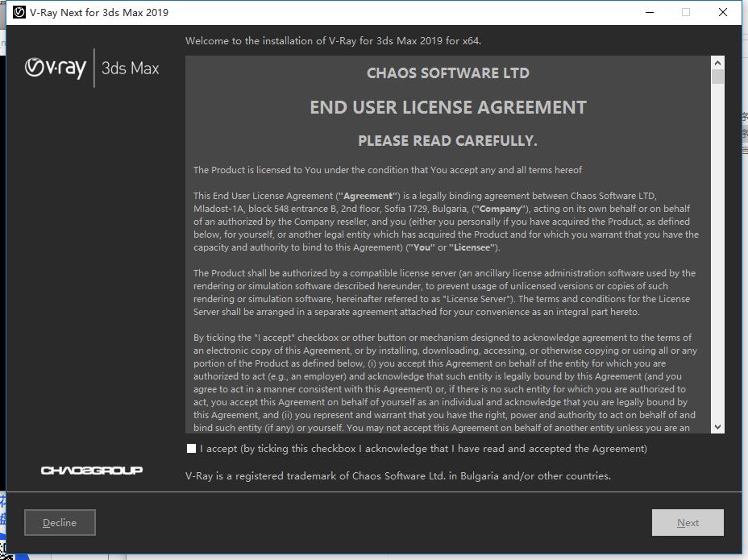Screen dimensions: 748x560
Task: Click the license agreement scrollbar thumb
Action: (x=717, y=77)
